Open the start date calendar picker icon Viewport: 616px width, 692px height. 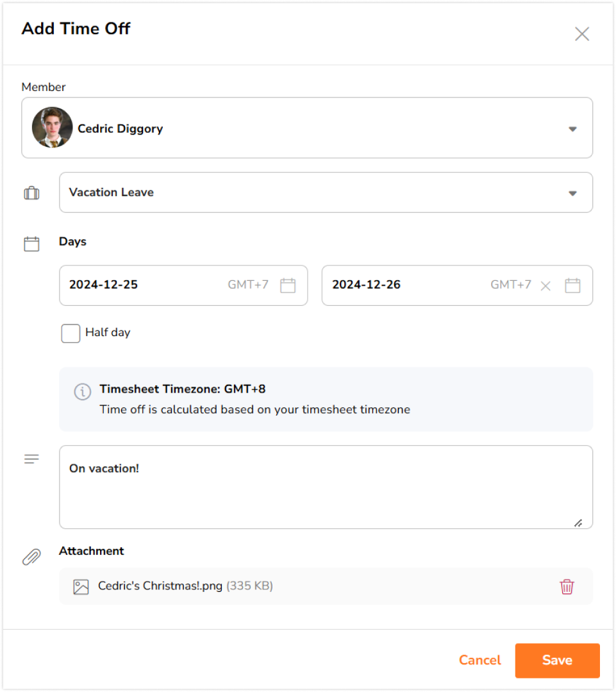point(288,285)
